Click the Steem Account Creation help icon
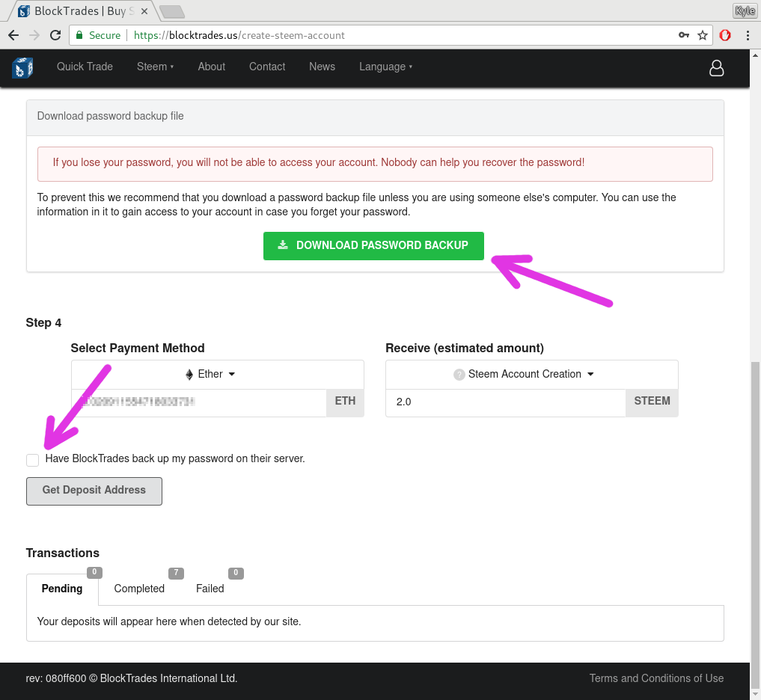The image size is (761, 700). tap(459, 375)
